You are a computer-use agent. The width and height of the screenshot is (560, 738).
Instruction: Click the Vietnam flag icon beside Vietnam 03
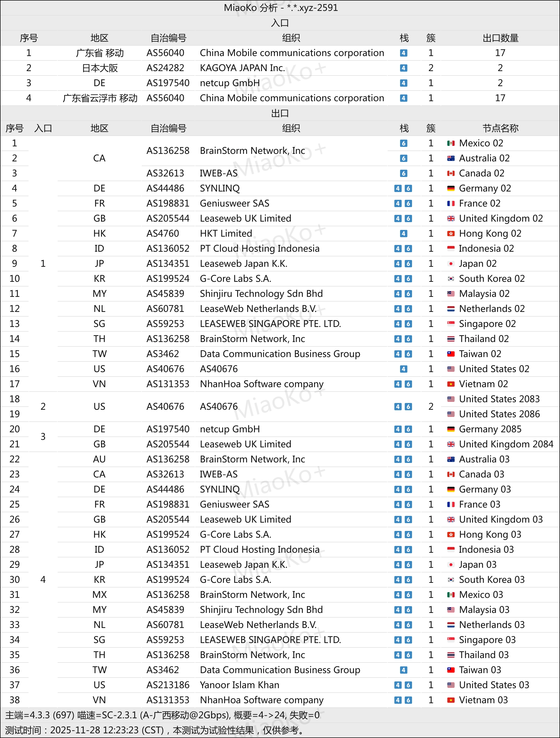[x=450, y=700]
